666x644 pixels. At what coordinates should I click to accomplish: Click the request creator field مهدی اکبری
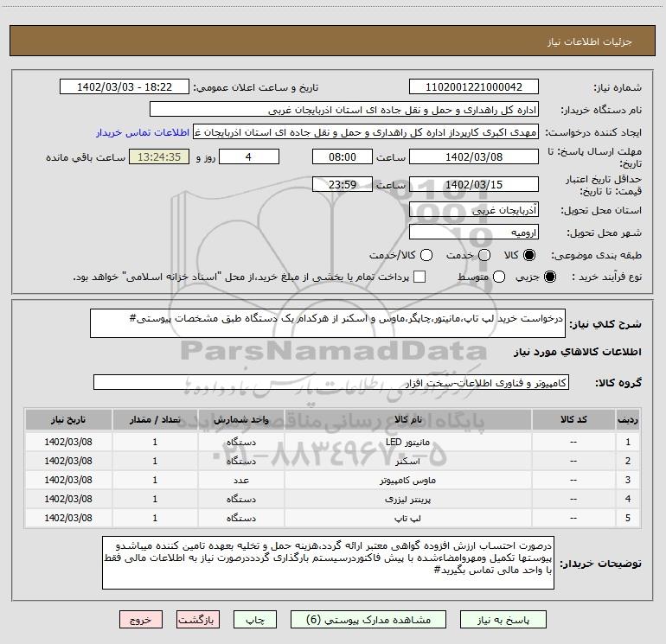point(366,132)
